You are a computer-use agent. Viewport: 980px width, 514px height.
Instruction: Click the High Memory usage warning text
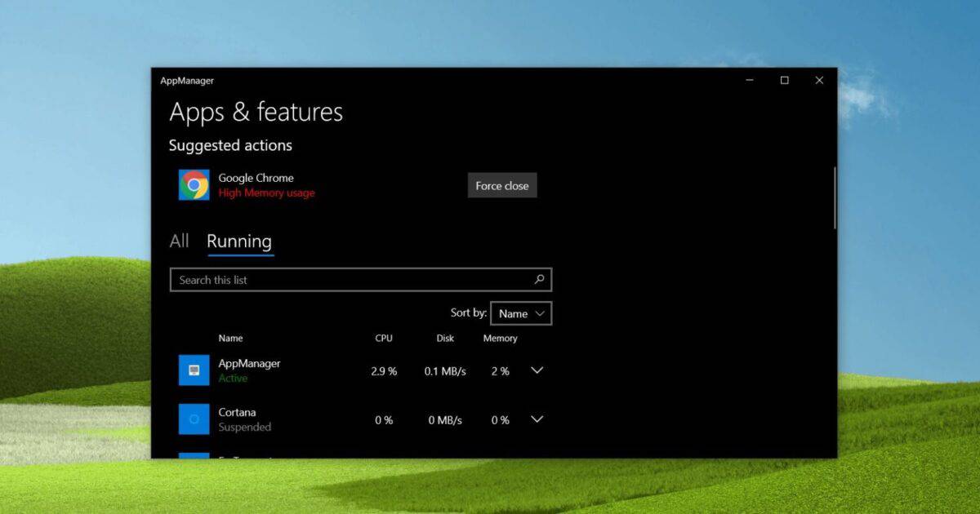coord(267,193)
